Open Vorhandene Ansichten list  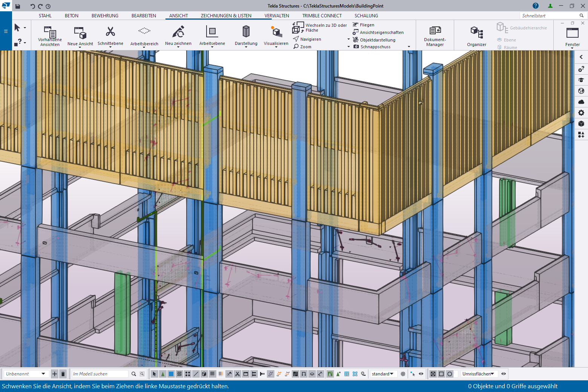pyautogui.click(x=50, y=36)
